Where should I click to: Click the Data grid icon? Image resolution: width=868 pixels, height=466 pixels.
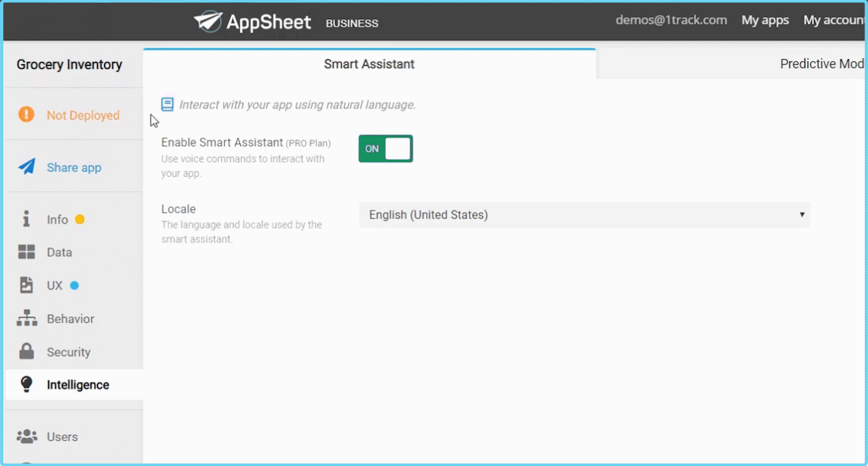[x=26, y=252]
